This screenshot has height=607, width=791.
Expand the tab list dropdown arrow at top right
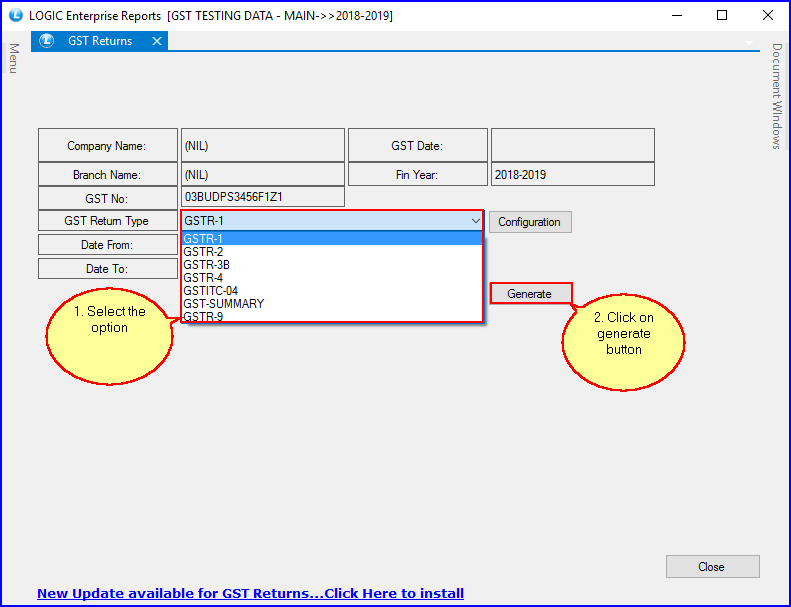pos(749,43)
